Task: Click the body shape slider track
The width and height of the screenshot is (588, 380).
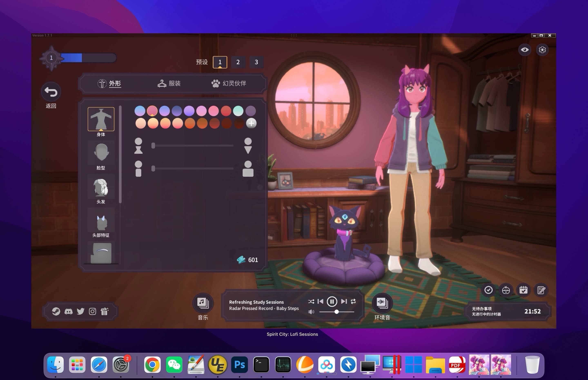Action: tap(193, 146)
